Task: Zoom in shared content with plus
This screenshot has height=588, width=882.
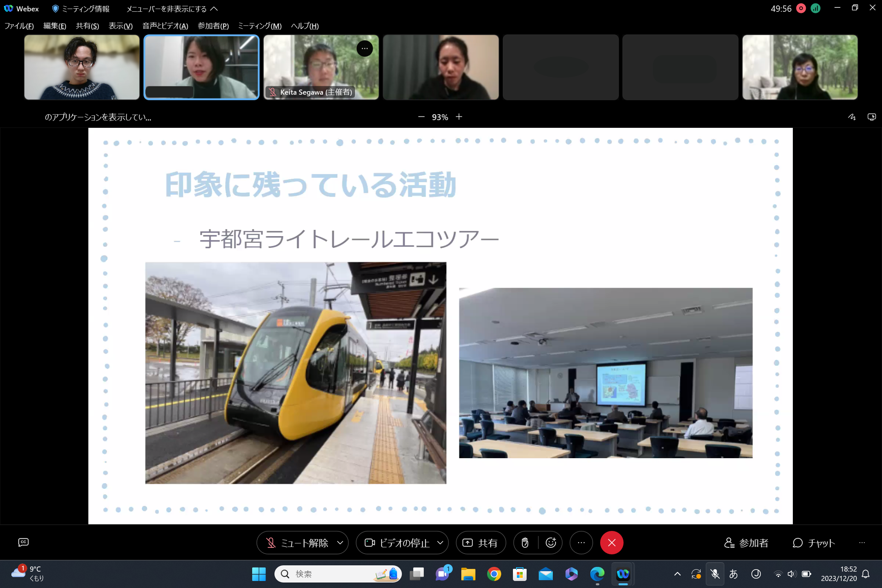Action: tap(459, 117)
